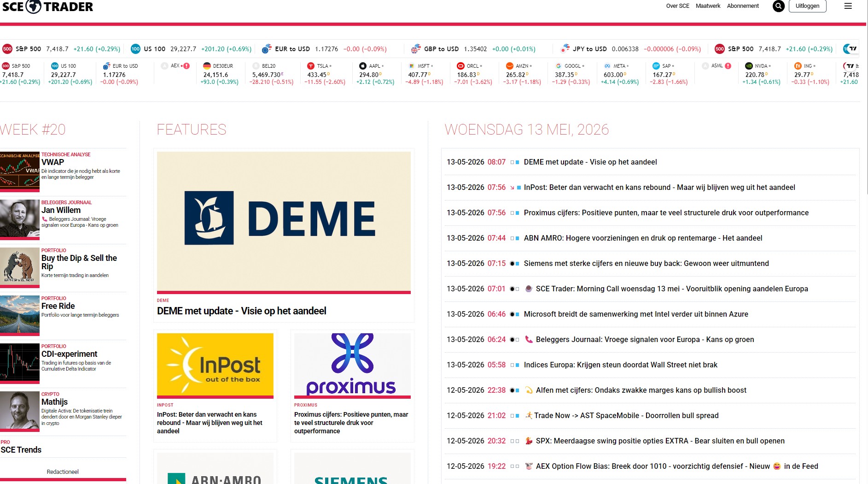Click JPY to USD flag icon in ticker tape

[x=565, y=49]
